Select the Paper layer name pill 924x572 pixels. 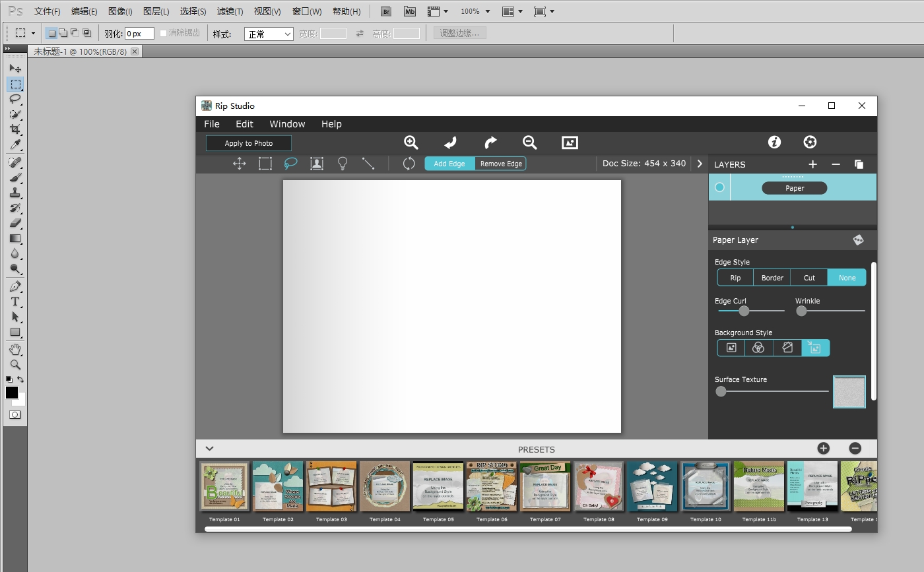tap(795, 188)
